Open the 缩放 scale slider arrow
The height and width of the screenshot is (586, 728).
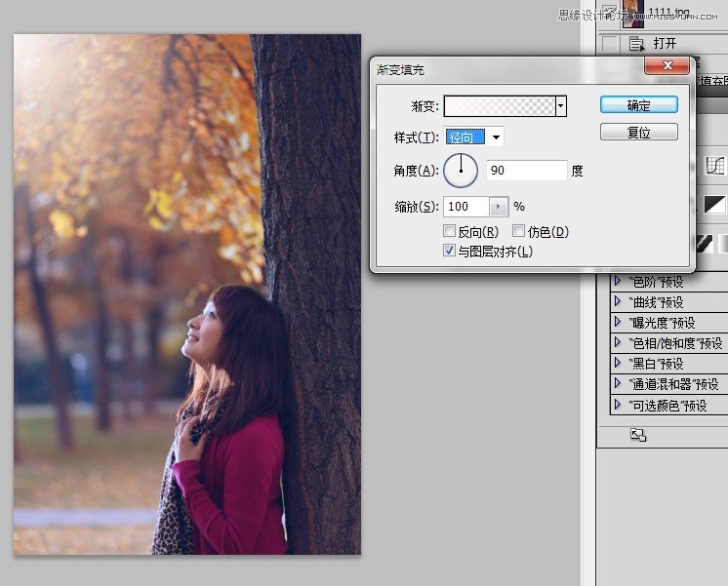click(x=499, y=207)
